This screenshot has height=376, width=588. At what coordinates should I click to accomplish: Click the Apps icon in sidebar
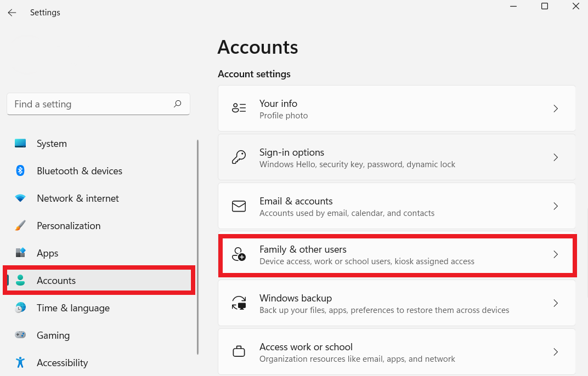pos(20,253)
